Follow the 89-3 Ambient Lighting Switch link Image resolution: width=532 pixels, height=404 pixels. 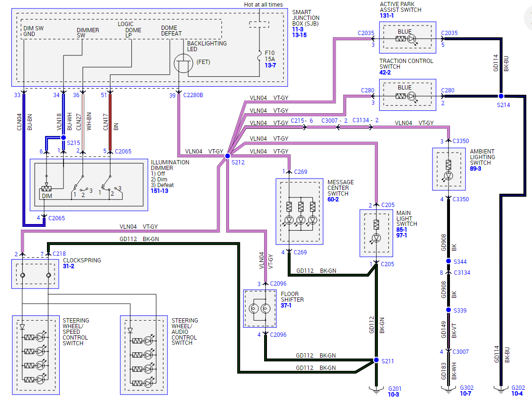click(476, 169)
